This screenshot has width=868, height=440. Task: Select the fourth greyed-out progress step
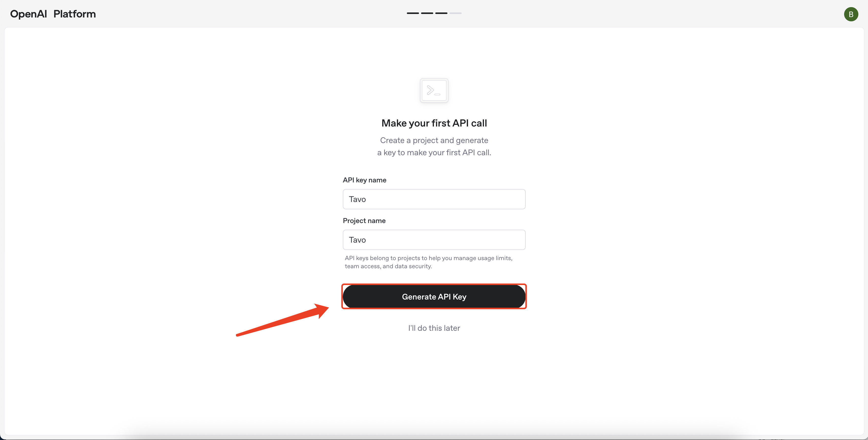click(x=455, y=13)
